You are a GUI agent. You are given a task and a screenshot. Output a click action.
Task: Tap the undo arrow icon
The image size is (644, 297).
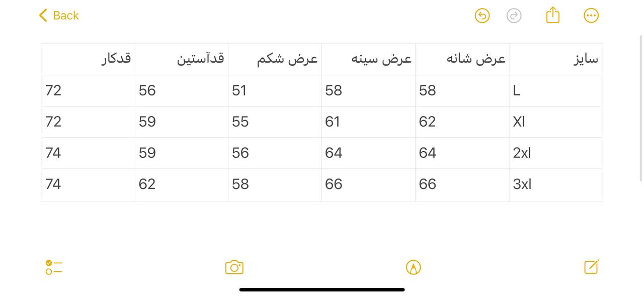[x=482, y=16]
